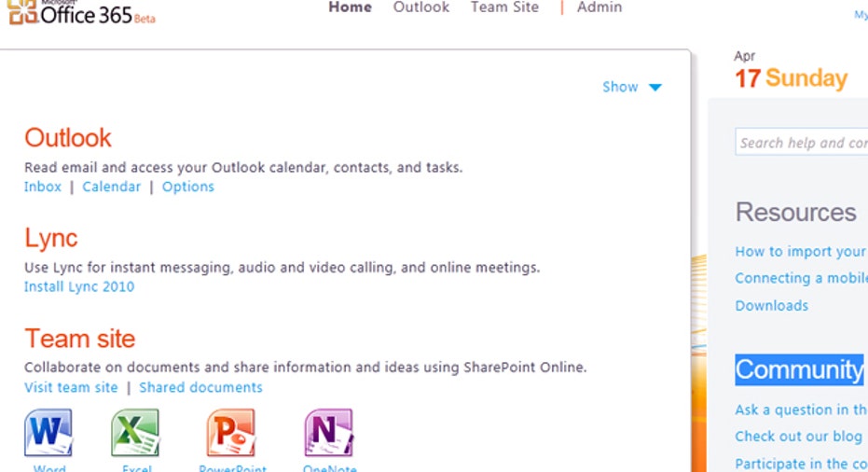Screen dimensions: 868x472
Task: Focus the Search help and community field
Action: (801, 143)
